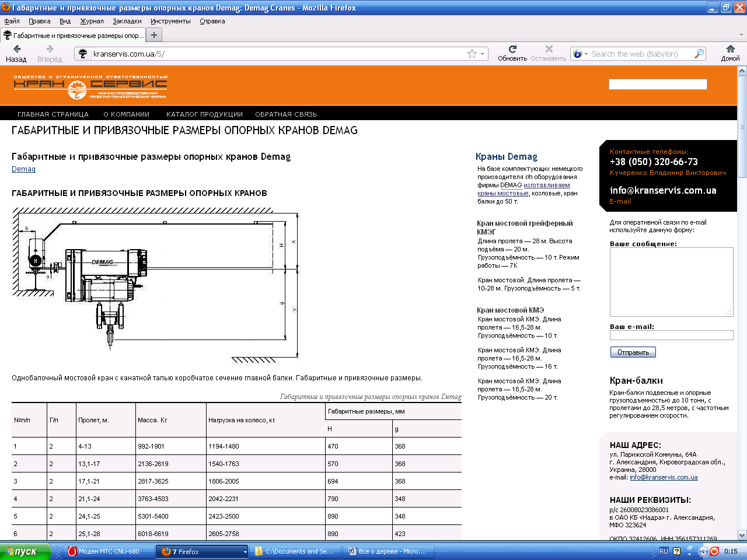Open ОБРАТНАЯ СВЯЗЬ nav item
This screenshot has height=560, width=747.
(x=286, y=114)
